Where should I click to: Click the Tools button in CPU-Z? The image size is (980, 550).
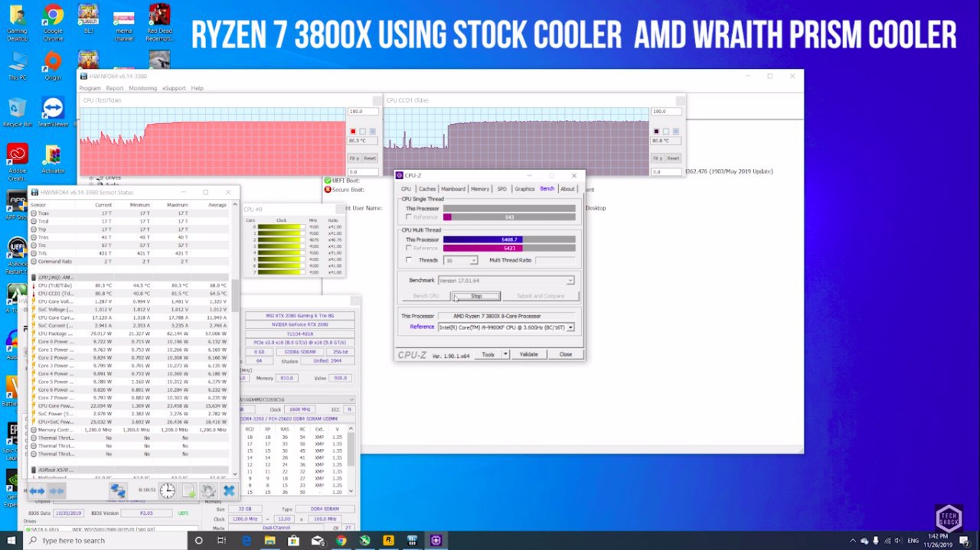click(x=488, y=354)
